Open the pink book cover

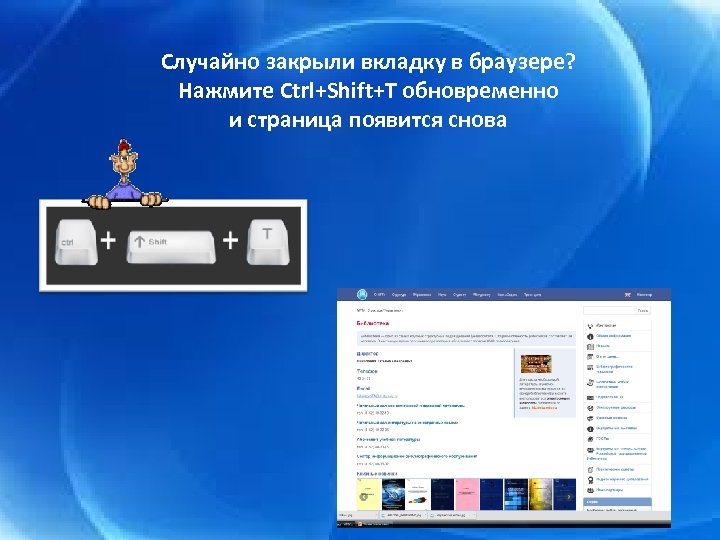[467, 495]
